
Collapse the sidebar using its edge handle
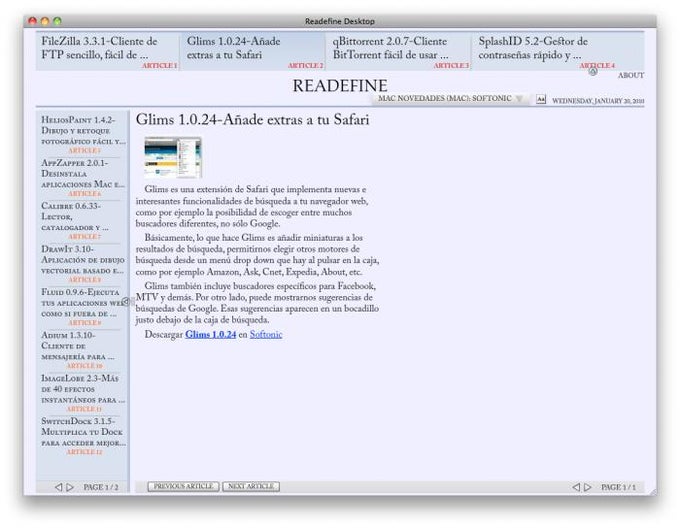[x=127, y=301]
